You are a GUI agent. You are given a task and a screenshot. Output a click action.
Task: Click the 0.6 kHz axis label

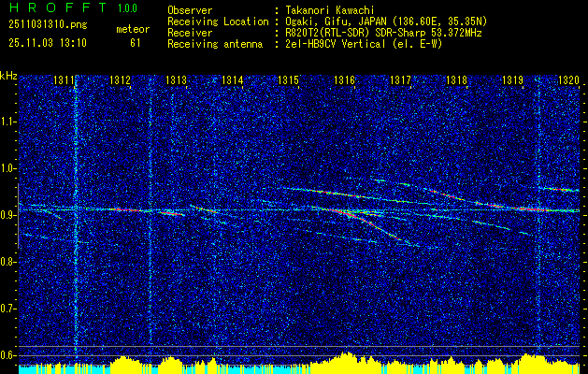[8, 355]
